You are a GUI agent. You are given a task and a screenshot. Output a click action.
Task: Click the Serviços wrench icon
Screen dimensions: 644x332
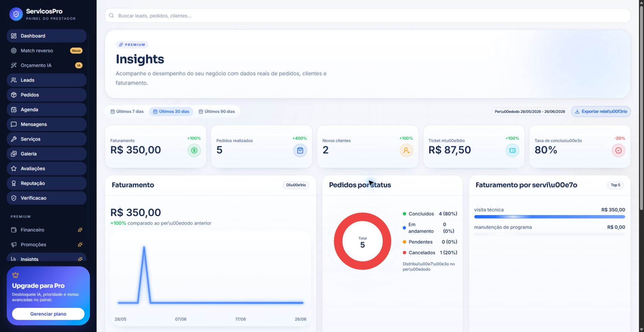[14, 139]
